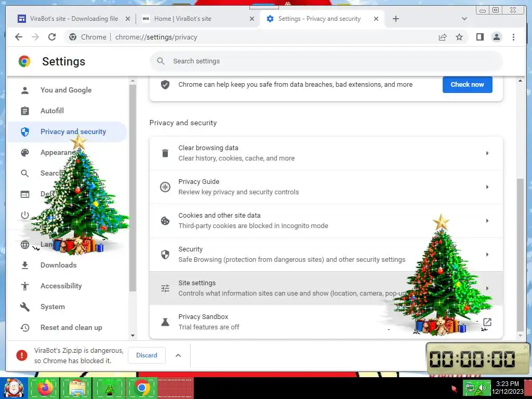Open the Santa Start button
532x399 pixels.
14,388
